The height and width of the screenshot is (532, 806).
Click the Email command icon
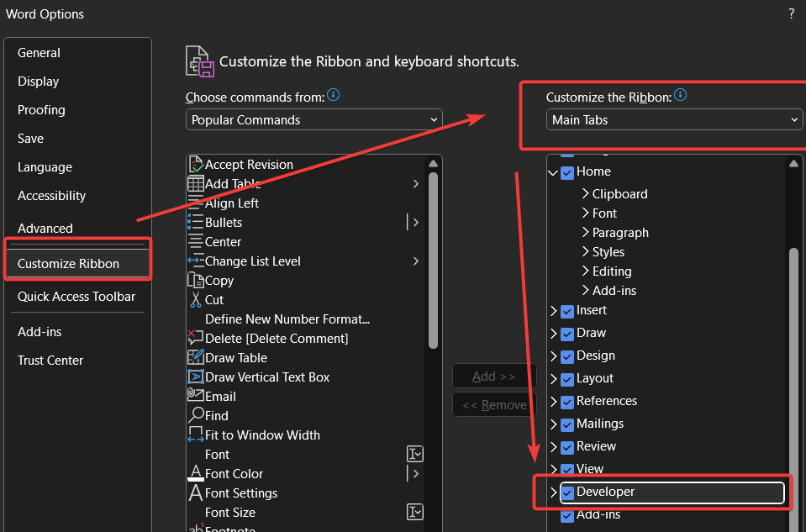coord(194,396)
